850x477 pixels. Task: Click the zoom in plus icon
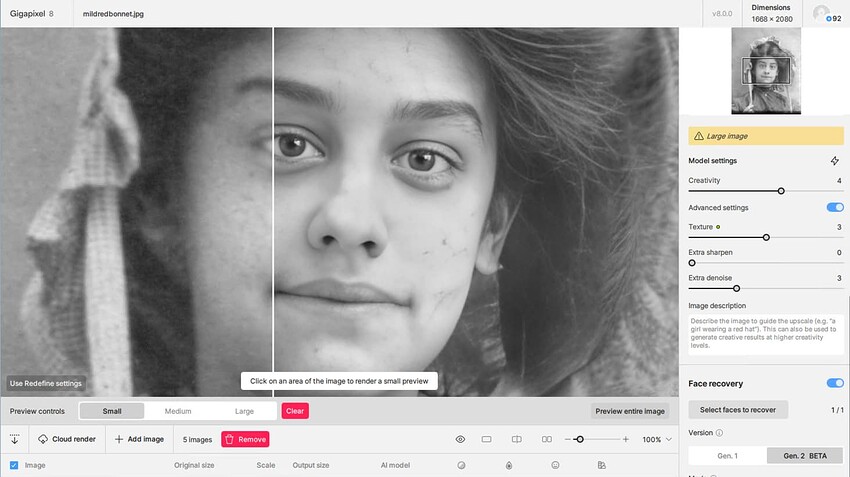point(626,439)
